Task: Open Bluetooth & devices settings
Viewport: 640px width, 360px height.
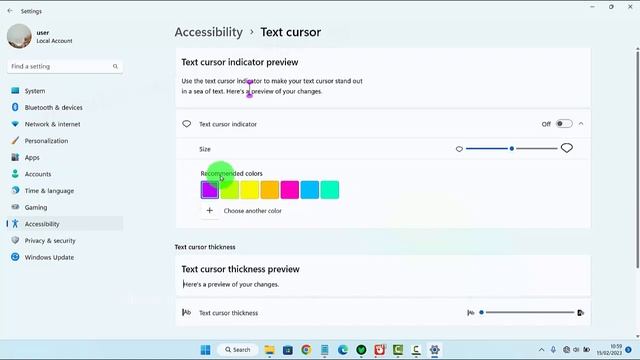Action: 65,107
